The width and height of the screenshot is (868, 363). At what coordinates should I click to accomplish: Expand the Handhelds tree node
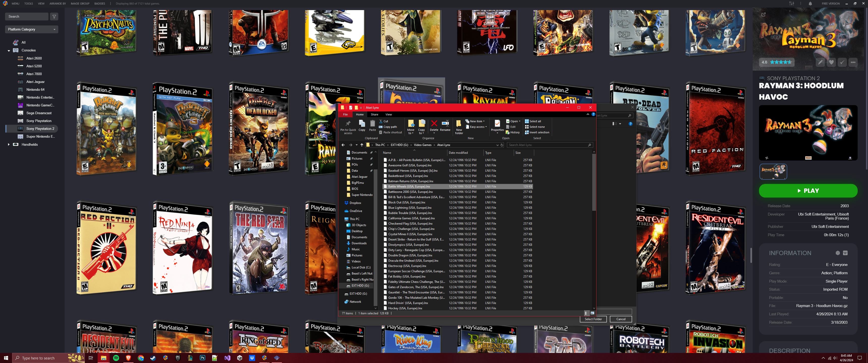9,144
